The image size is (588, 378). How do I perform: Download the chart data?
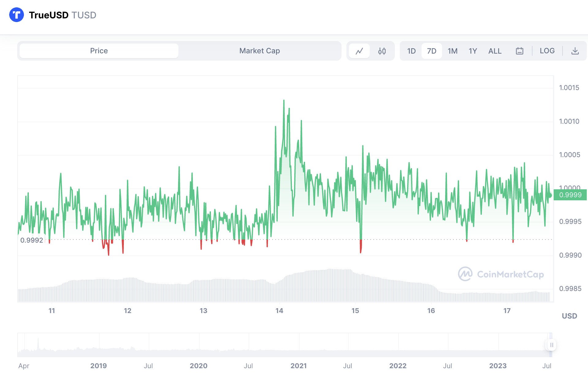click(x=575, y=51)
